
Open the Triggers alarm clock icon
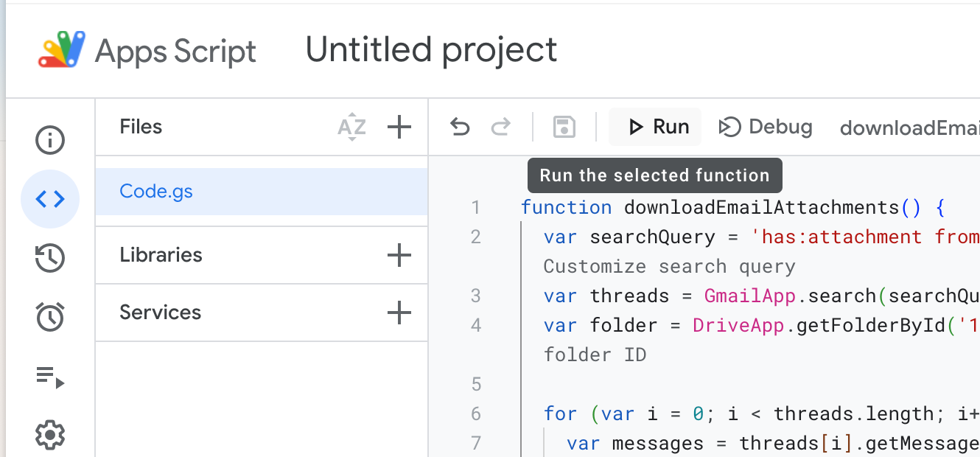[50, 317]
